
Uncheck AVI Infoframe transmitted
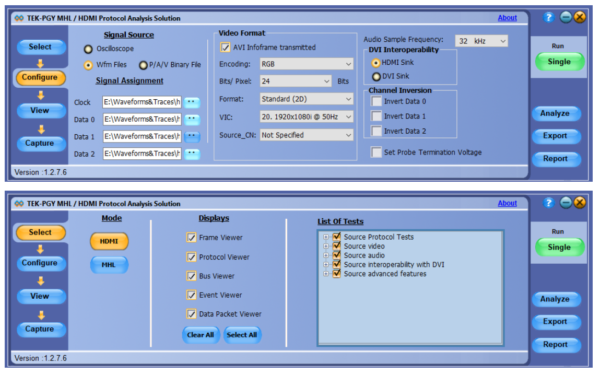(225, 47)
